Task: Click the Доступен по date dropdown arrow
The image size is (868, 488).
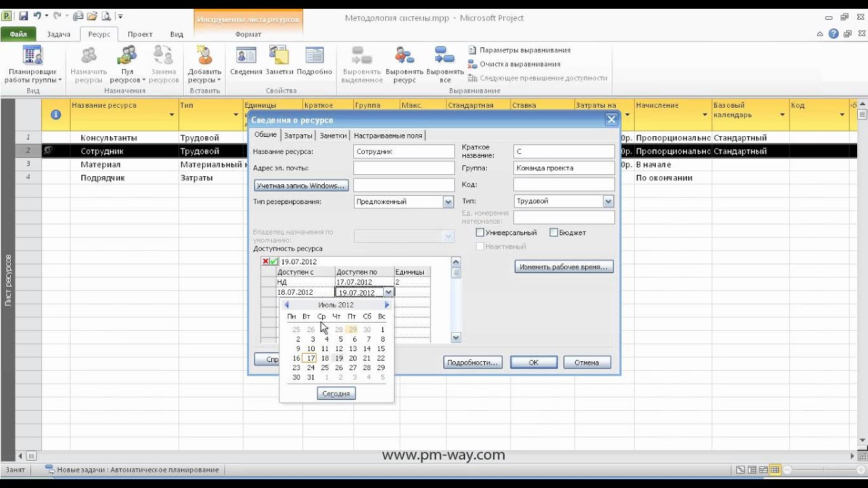Action: point(388,292)
